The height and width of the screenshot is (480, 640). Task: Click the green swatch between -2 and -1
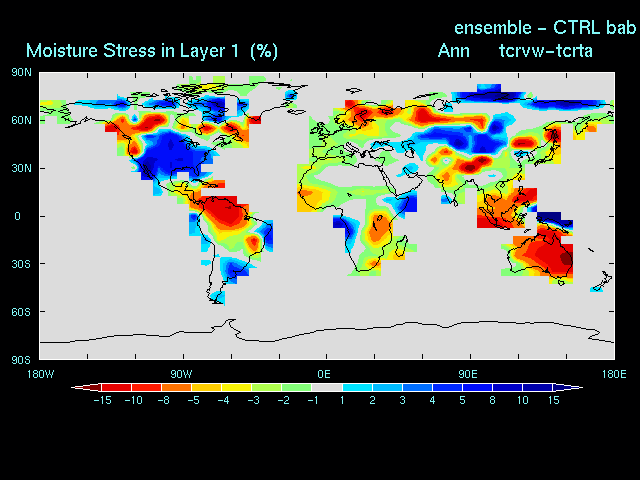(297, 387)
